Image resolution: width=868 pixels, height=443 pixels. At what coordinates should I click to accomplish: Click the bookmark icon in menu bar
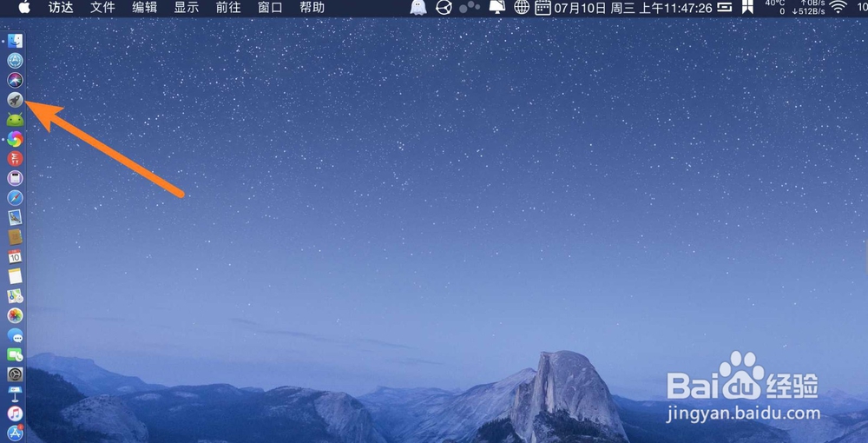click(x=748, y=8)
